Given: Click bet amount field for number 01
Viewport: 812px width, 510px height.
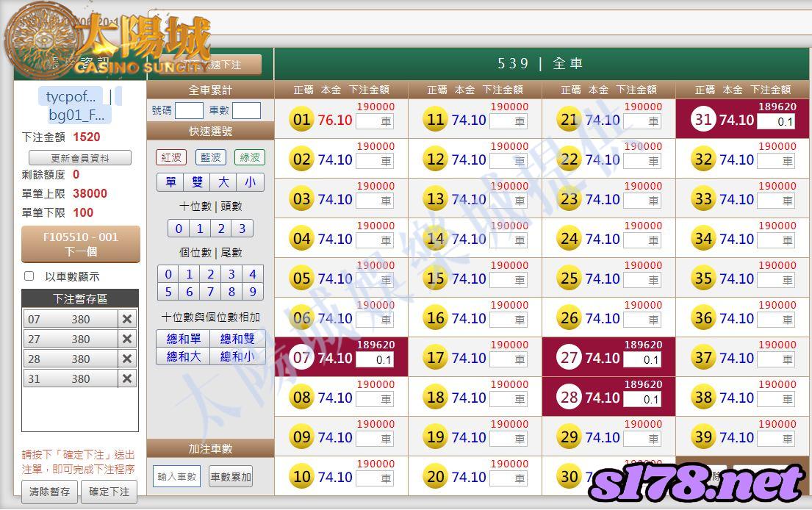Looking at the screenshot, I should pos(375,122).
